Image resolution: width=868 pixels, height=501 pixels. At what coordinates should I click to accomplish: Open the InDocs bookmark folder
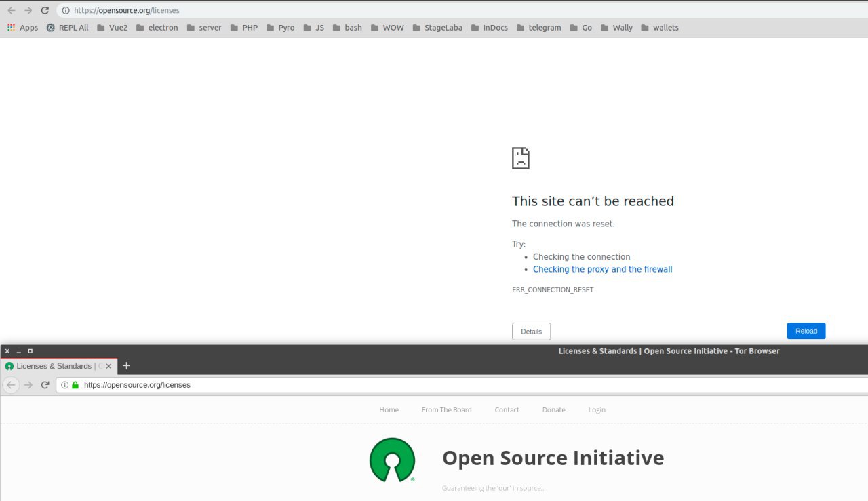[x=489, y=28]
